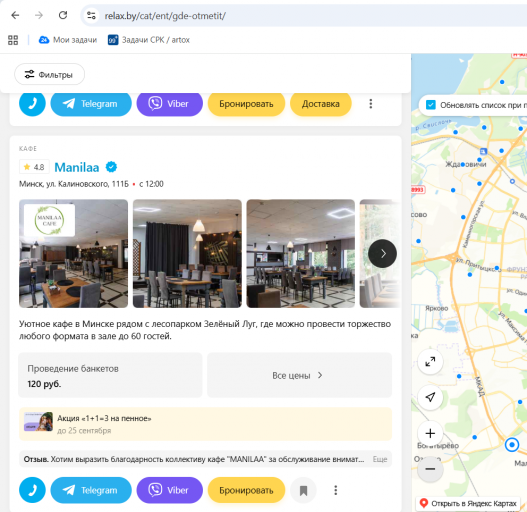Select the ringed current location marker on the map
527x512 pixels.
coord(512,445)
